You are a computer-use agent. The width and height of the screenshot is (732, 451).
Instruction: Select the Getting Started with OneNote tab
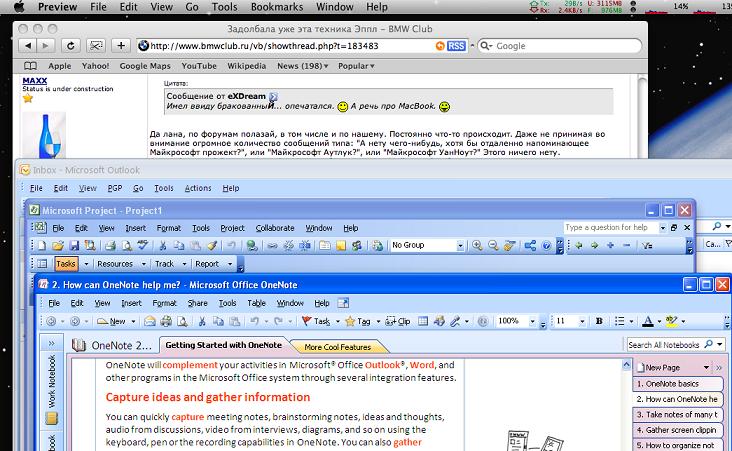224,345
